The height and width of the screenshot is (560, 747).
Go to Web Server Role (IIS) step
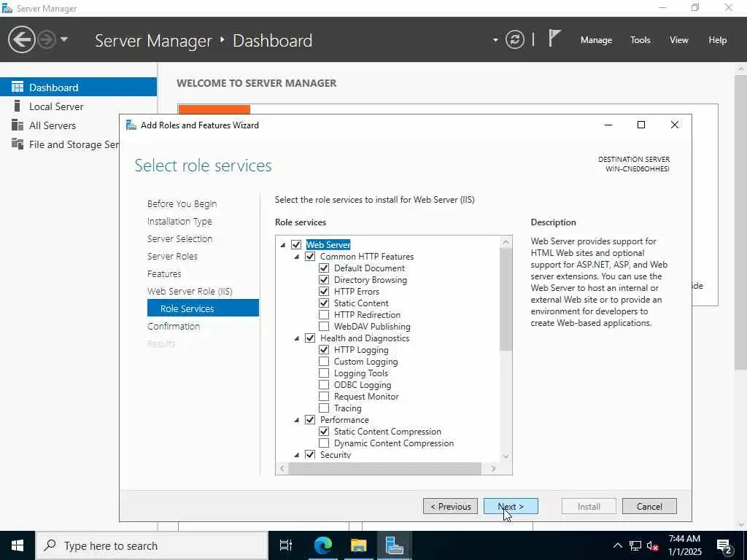[x=190, y=292]
